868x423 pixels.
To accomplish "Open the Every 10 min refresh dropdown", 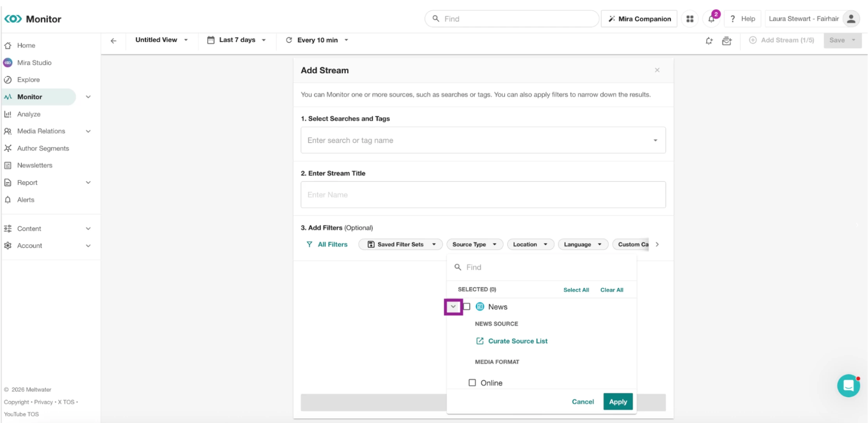I will coord(317,40).
